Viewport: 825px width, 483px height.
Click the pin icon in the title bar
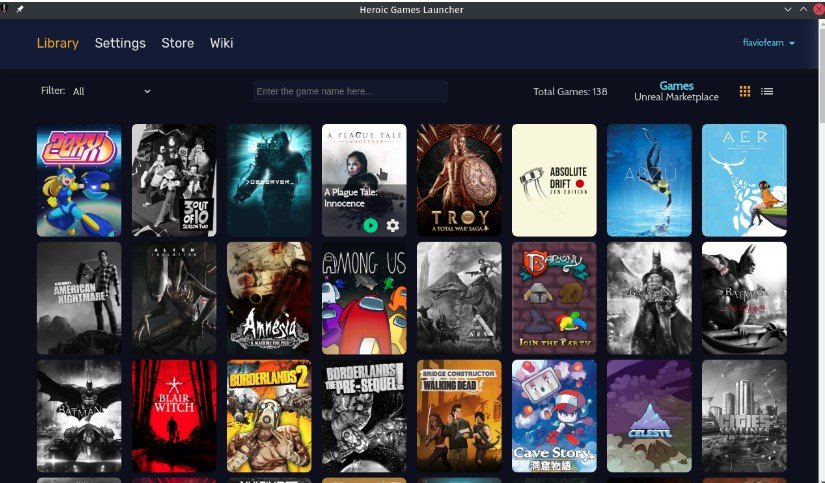tap(19, 9)
